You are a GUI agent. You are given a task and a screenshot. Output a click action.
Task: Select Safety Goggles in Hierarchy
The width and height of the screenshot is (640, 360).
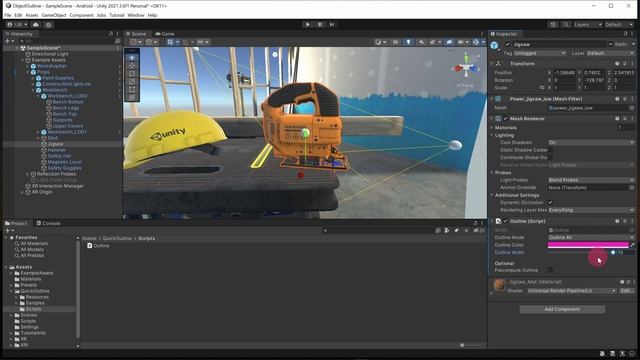coord(64,168)
